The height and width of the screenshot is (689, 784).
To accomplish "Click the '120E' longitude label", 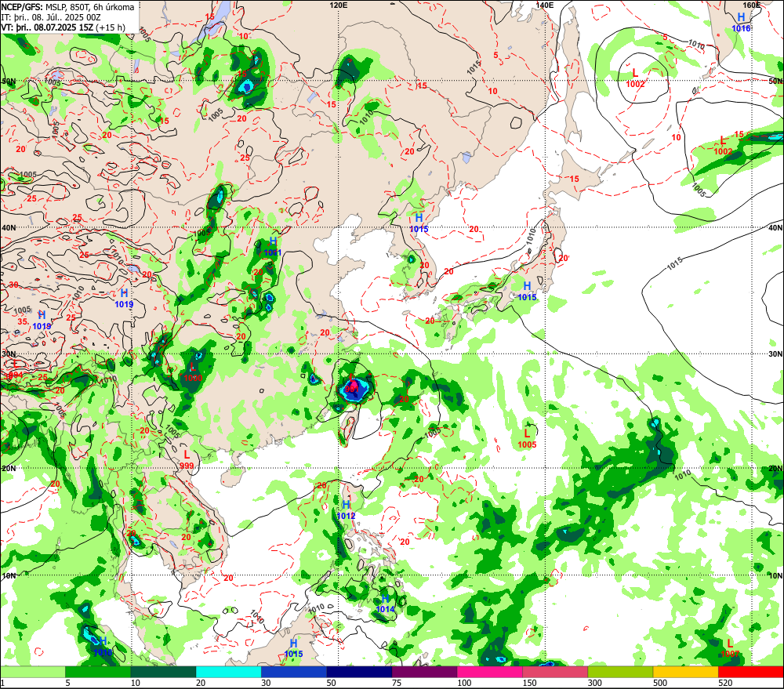I will 339,5.
